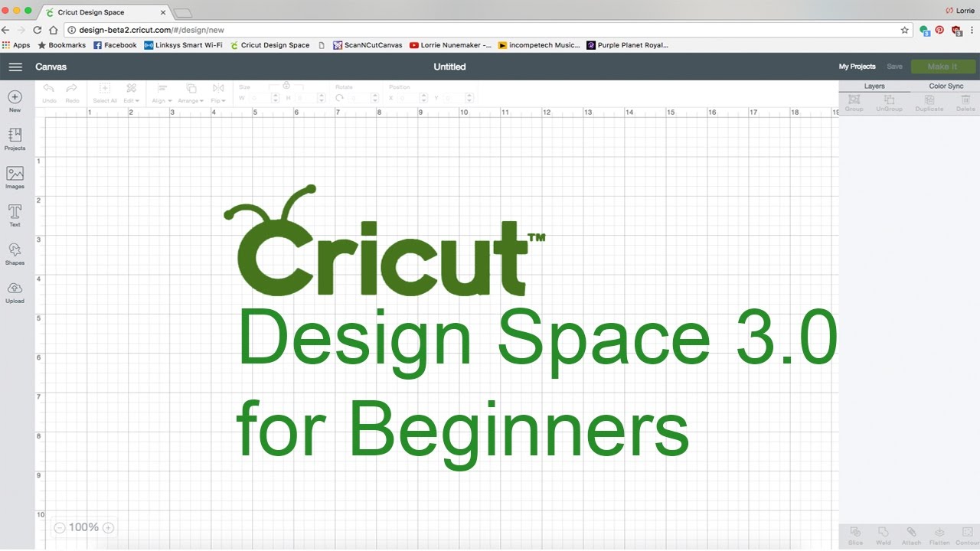Image resolution: width=980 pixels, height=551 pixels.
Task: Zoom in with the plus button
Action: (108, 527)
